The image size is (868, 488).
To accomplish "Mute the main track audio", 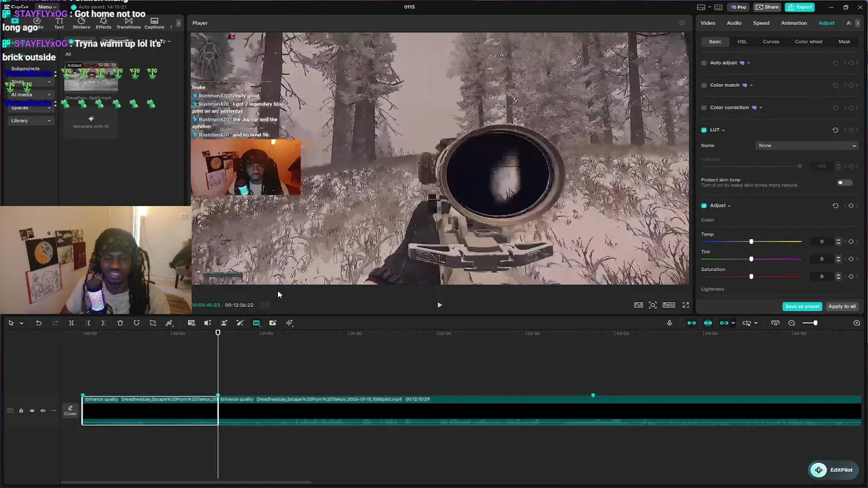I will 43,411.
